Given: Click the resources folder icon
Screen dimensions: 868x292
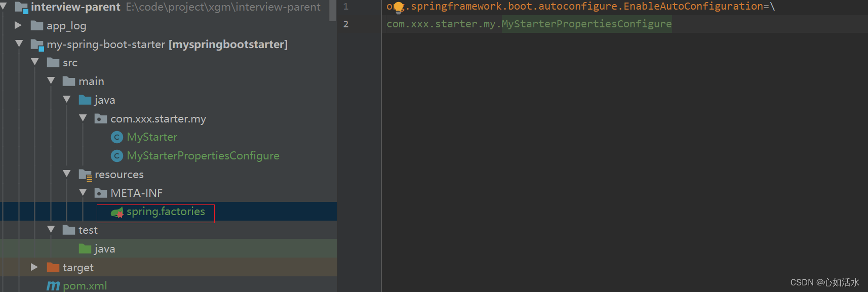Looking at the screenshot, I should click(85, 175).
